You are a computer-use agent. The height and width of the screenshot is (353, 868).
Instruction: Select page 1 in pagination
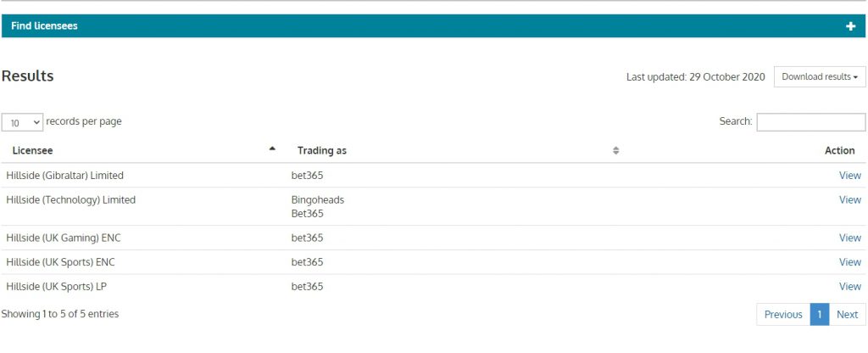(x=819, y=315)
